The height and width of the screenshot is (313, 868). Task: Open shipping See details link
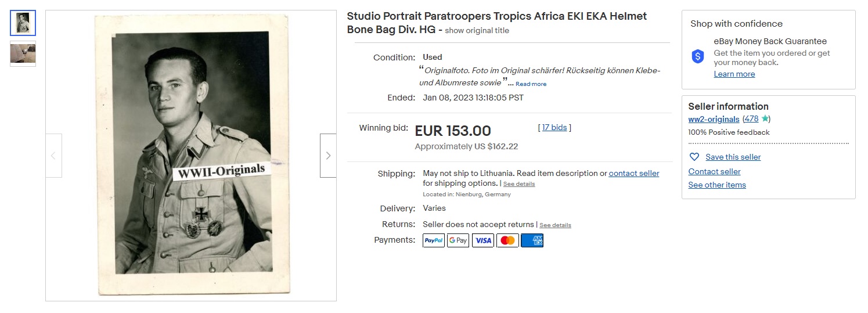pos(519,184)
